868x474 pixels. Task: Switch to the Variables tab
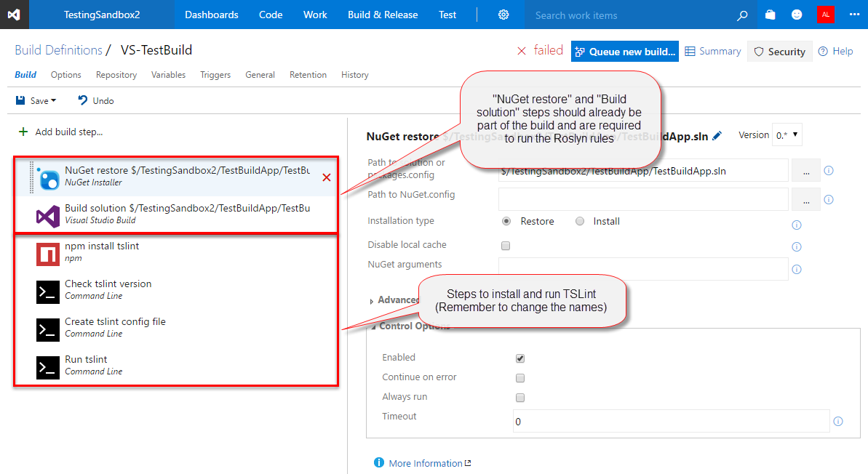coord(168,75)
